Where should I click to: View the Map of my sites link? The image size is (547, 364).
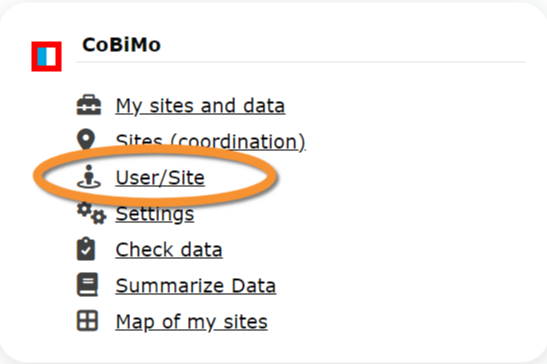(x=192, y=322)
